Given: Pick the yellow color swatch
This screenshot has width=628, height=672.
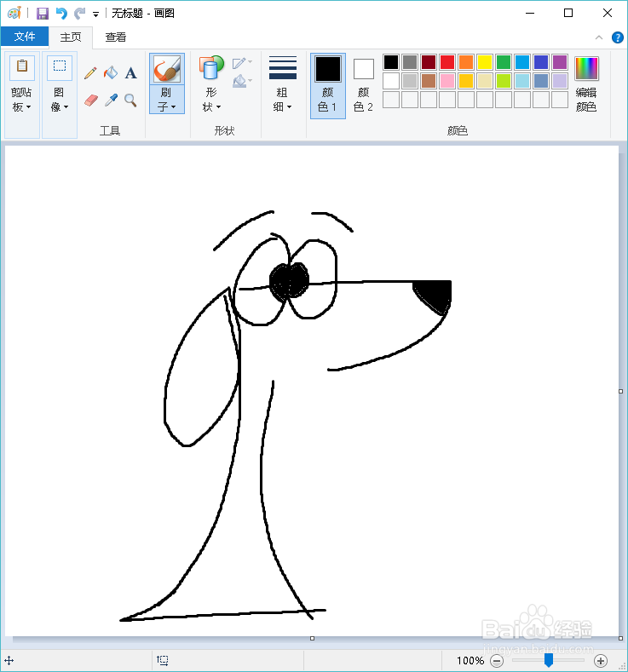Looking at the screenshot, I should point(485,62).
